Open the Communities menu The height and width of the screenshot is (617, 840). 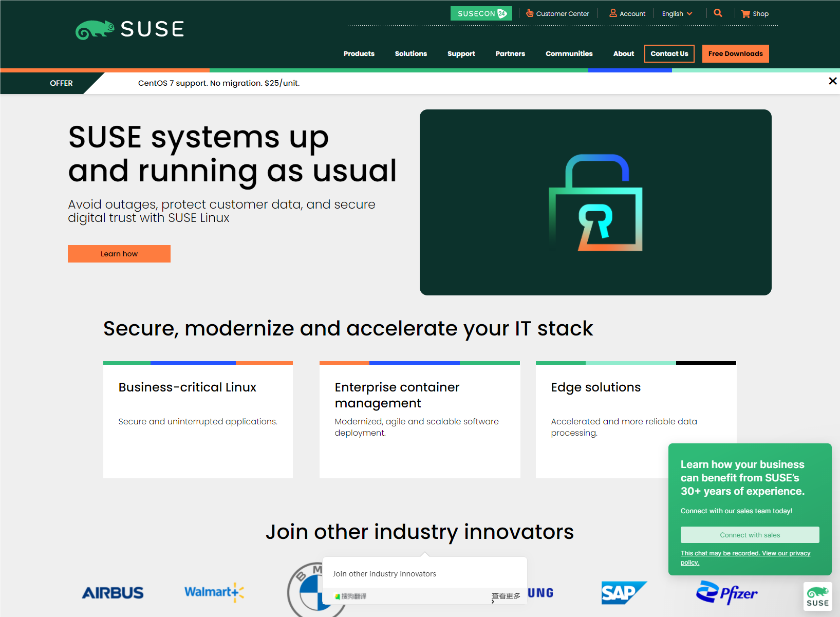pos(569,53)
